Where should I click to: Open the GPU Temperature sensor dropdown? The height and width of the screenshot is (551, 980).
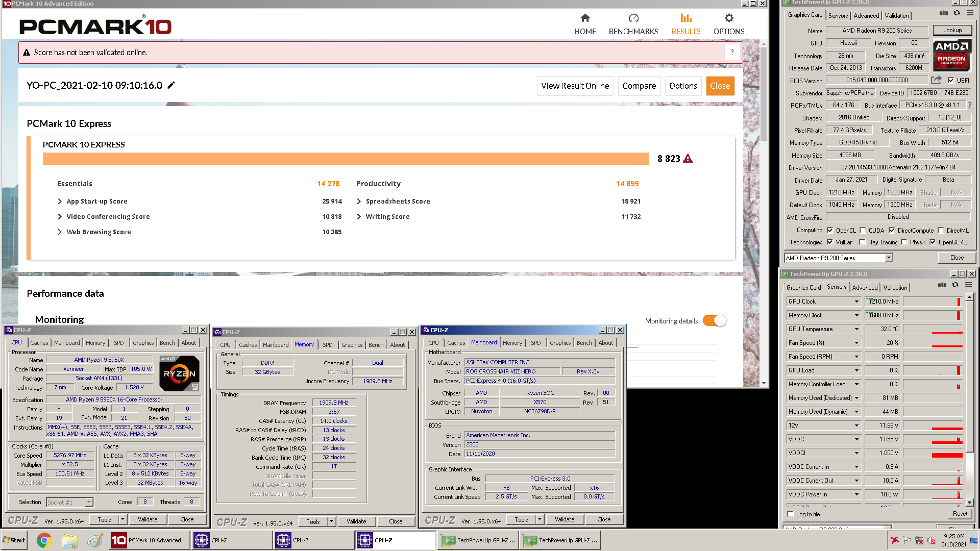tap(857, 329)
